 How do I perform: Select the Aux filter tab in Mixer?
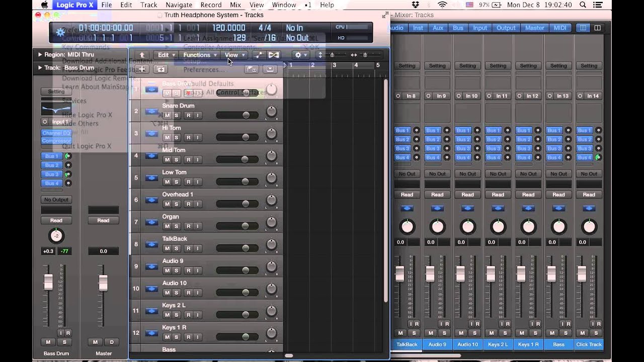pyautogui.click(x=438, y=28)
